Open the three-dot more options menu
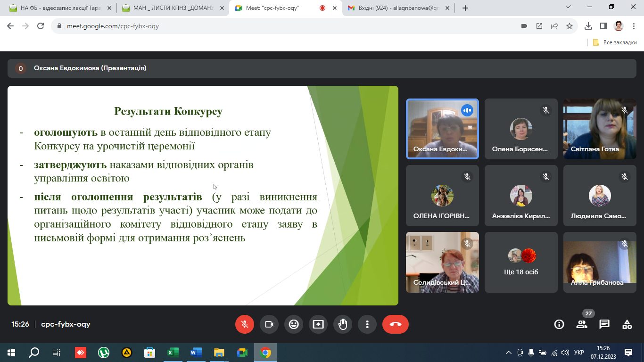 [x=367, y=324]
